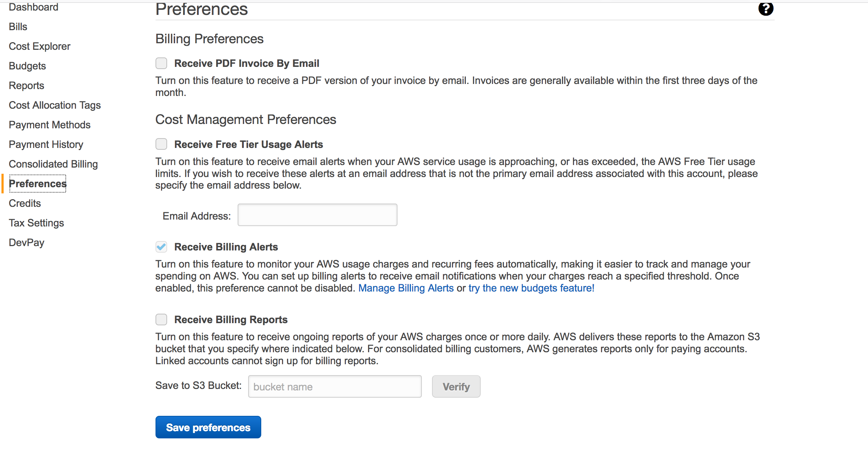Click the help question mark icon
The height and width of the screenshot is (466, 868).
[766, 9]
